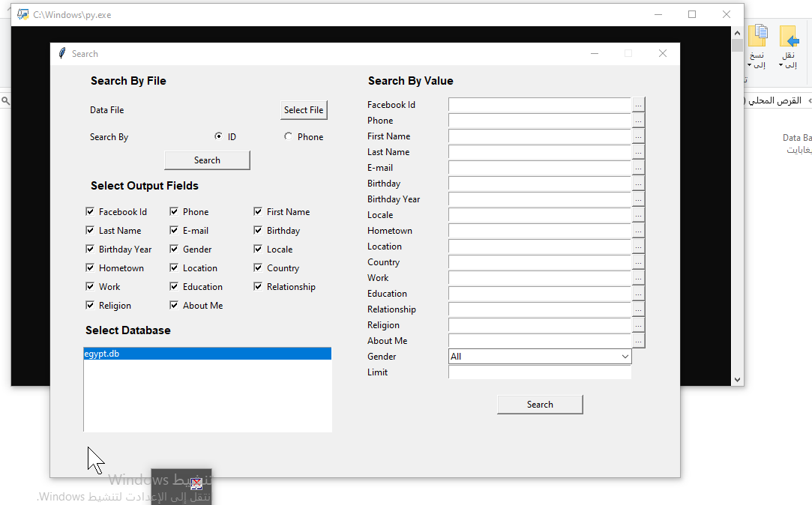The image size is (812, 505).
Task: Uncheck the Facebook Id output field checkbox
Action: tap(91, 212)
